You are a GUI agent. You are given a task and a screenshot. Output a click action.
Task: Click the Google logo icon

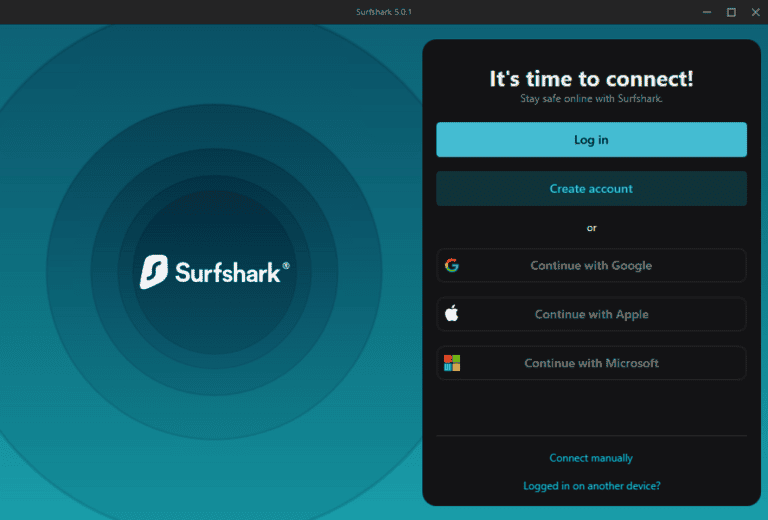452,266
